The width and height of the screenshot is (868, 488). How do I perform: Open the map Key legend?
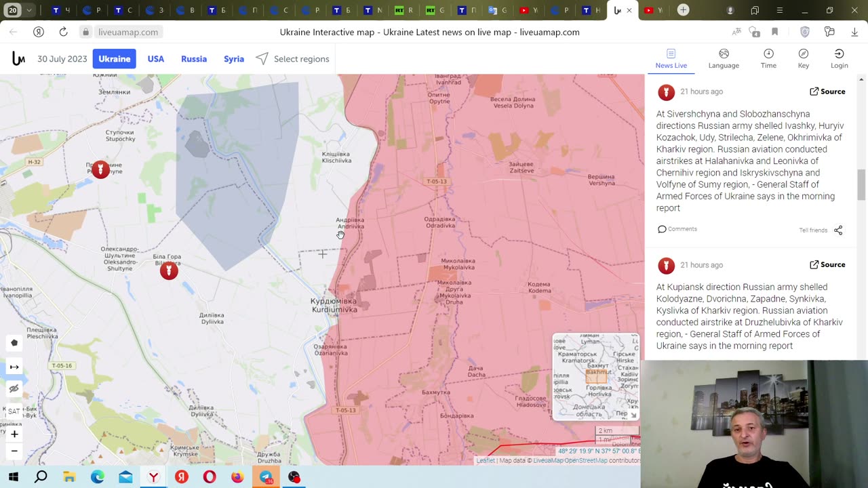click(x=804, y=59)
